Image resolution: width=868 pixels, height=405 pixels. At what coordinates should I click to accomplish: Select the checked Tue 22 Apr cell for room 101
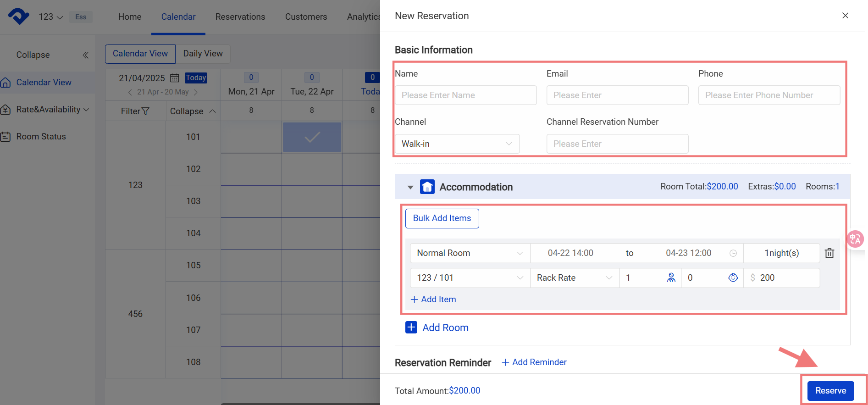click(x=312, y=137)
